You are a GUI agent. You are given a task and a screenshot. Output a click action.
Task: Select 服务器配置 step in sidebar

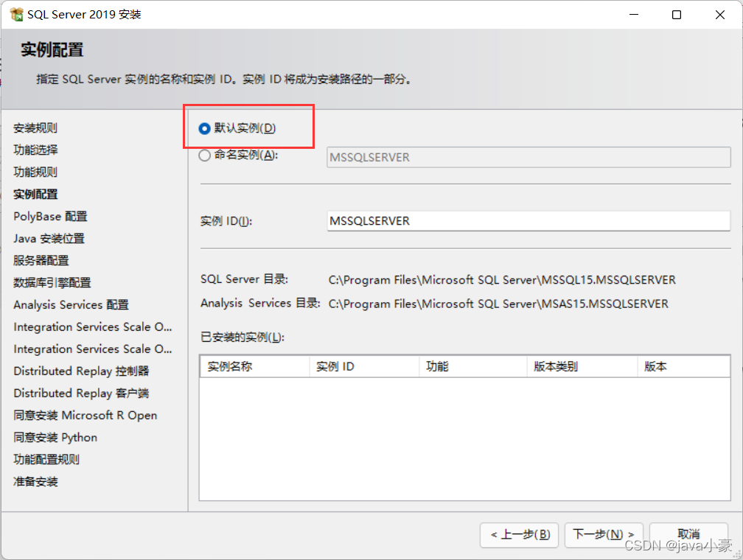41,261
